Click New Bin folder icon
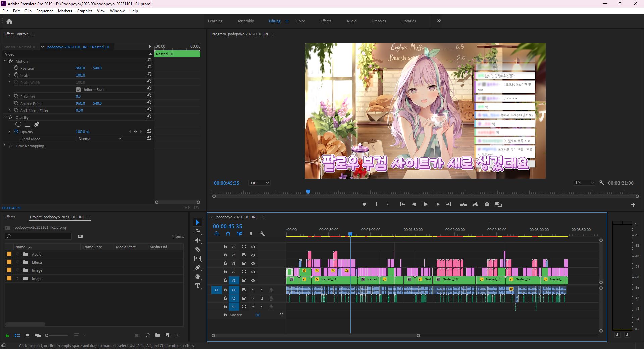Screen dimensions: 644x349 pos(157,335)
